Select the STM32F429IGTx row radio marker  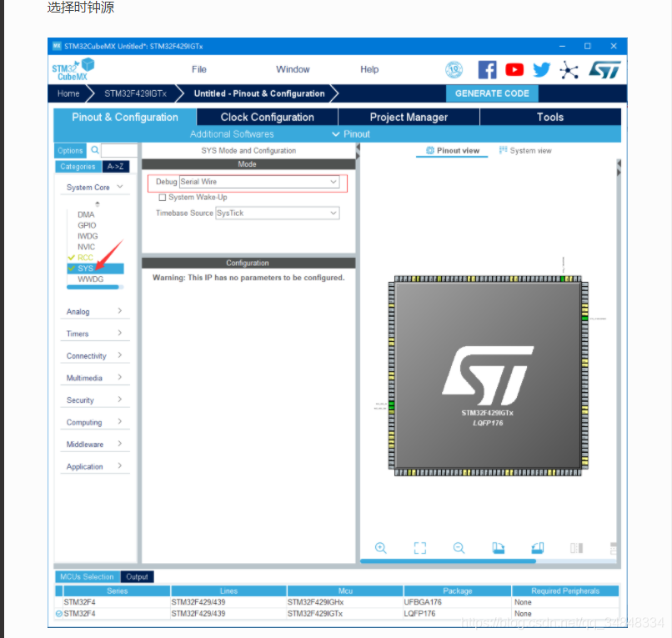click(59, 614)
